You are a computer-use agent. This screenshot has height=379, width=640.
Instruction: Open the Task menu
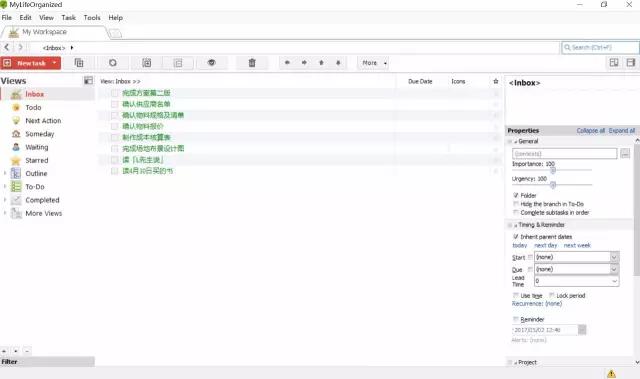pos(69,18)
